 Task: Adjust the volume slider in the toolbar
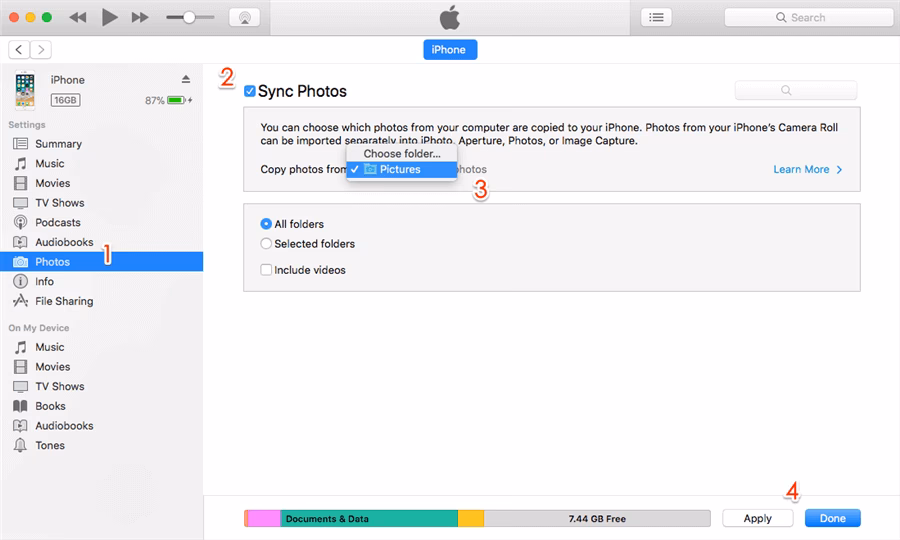tap(188, 17)
